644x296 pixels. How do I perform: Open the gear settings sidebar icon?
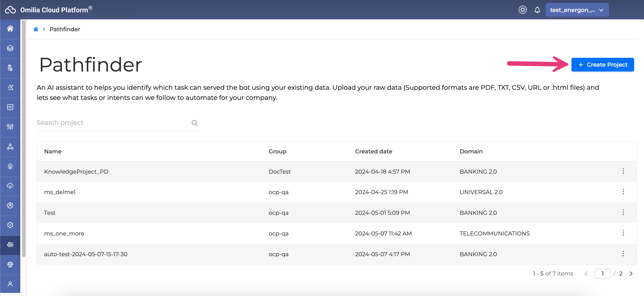pos(10,205)
